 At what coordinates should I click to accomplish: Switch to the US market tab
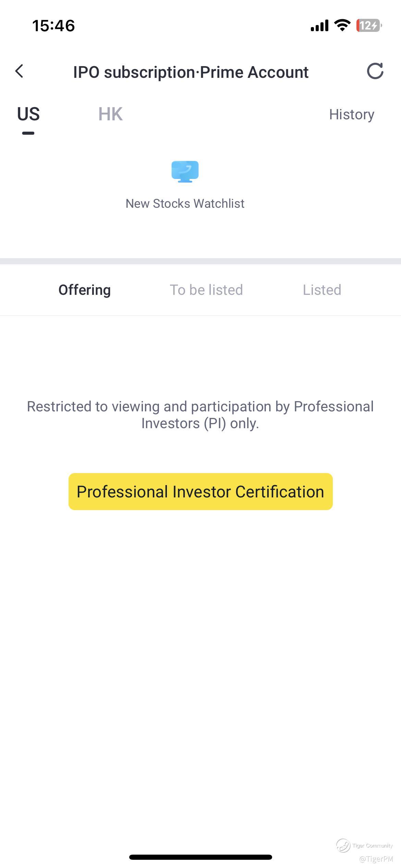tap(28, 114)
